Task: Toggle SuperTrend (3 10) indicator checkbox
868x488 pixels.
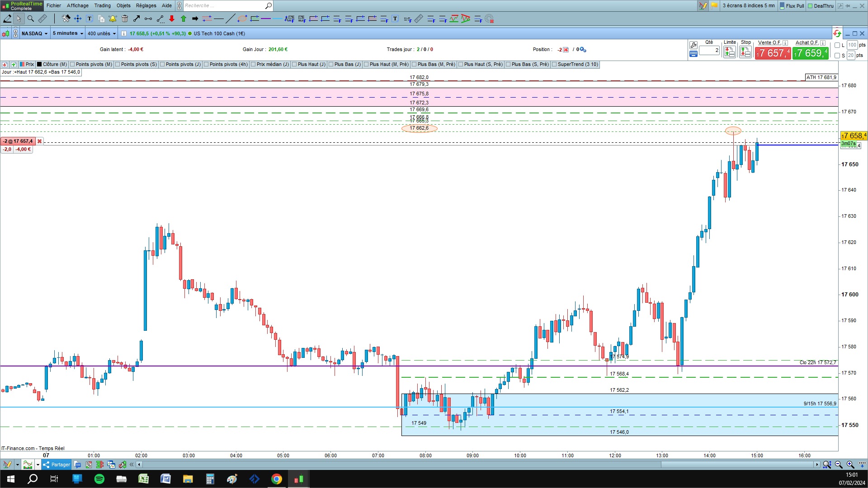Action: pyautogui.click(x=554, y=65)
